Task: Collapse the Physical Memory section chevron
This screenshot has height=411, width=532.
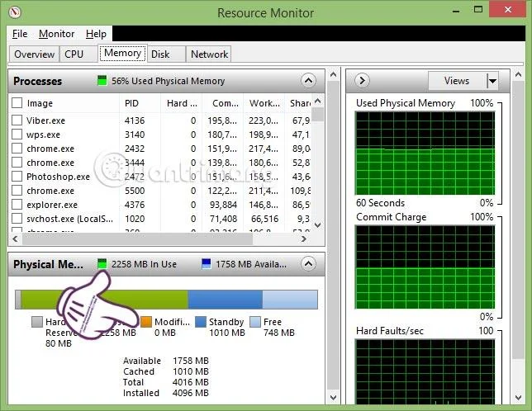Action: 308,263
